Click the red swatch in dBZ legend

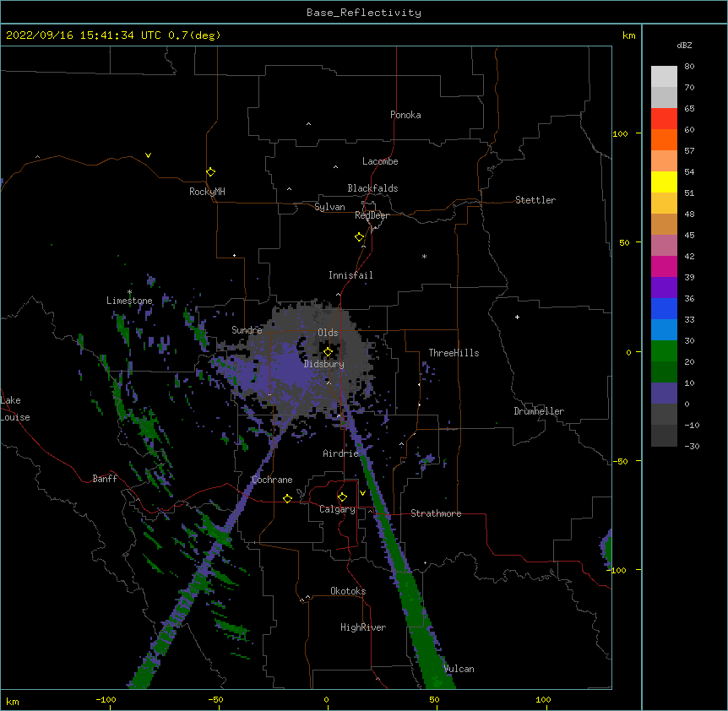tap(664, 119)
